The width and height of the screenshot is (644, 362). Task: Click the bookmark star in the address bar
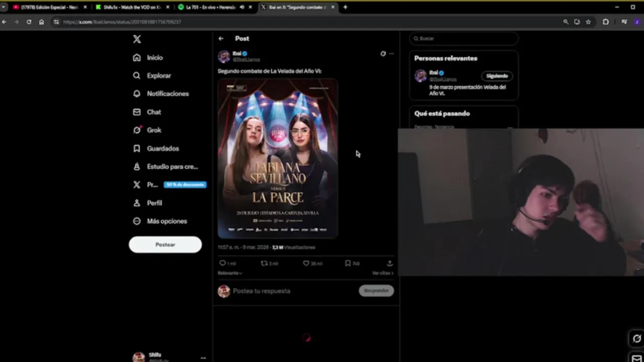tap(588, 22)
